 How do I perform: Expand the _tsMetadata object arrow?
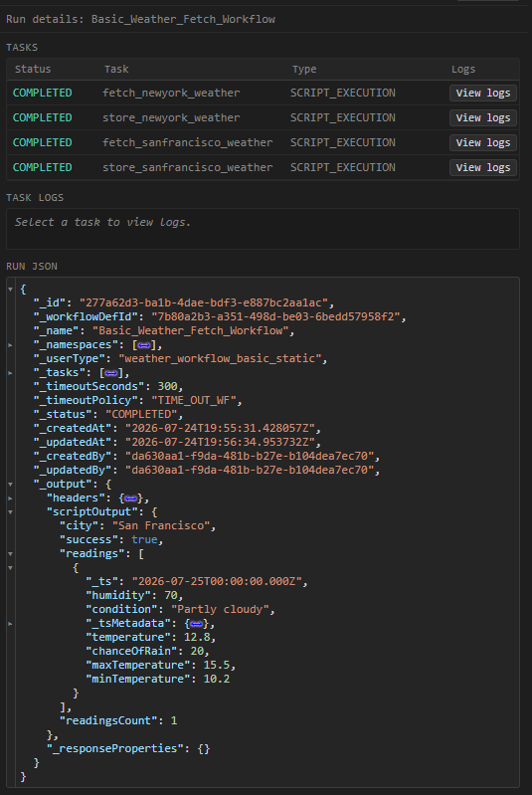coord(10,624)
